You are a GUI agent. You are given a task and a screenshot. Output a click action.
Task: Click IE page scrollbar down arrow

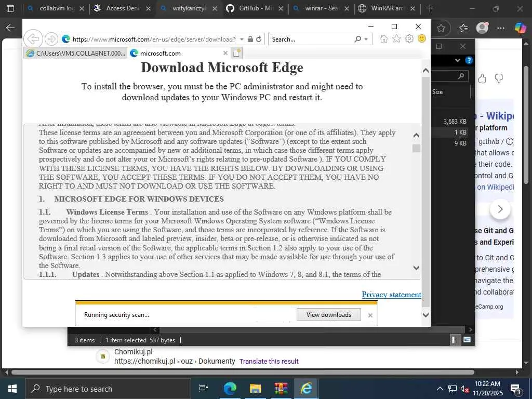[425, 315]
